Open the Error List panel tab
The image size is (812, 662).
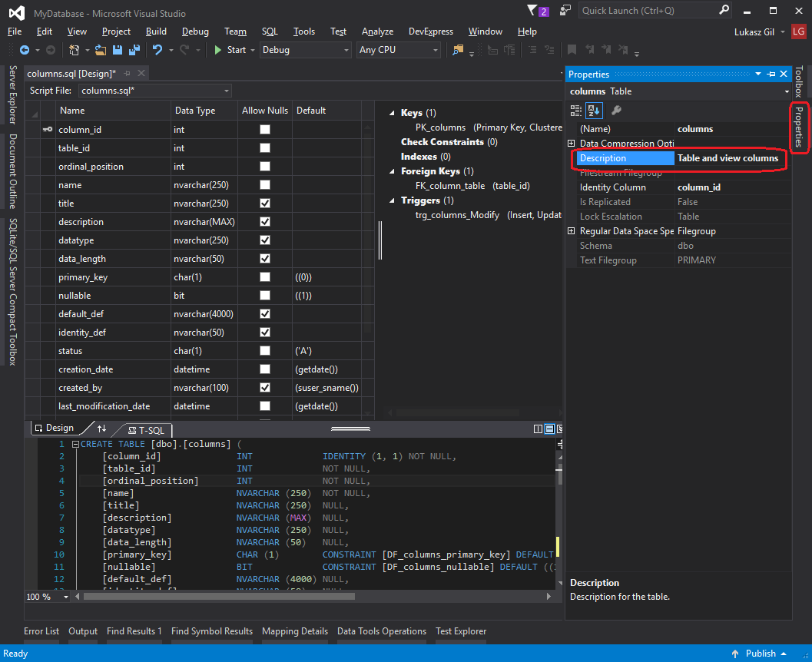tap(41, 631)
